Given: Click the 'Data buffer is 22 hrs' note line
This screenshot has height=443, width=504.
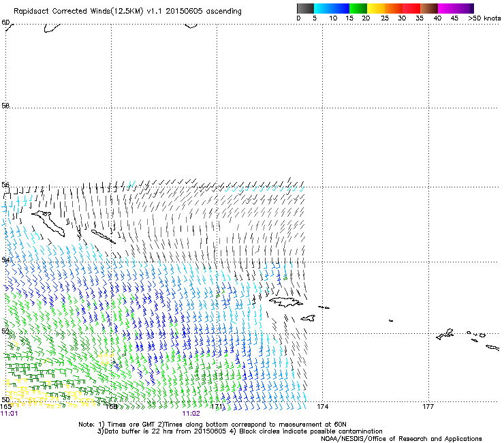Looking at the screenshot, I should [240, 431].
